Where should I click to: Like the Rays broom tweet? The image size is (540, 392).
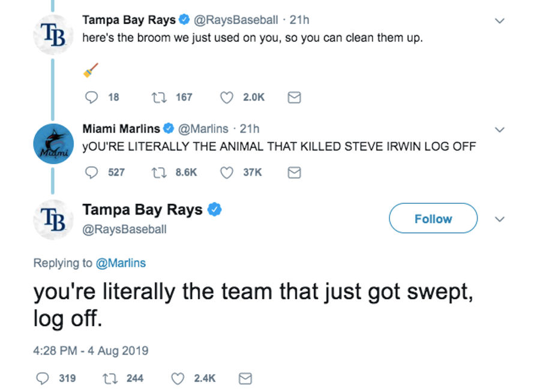click(x=227, y=97)
